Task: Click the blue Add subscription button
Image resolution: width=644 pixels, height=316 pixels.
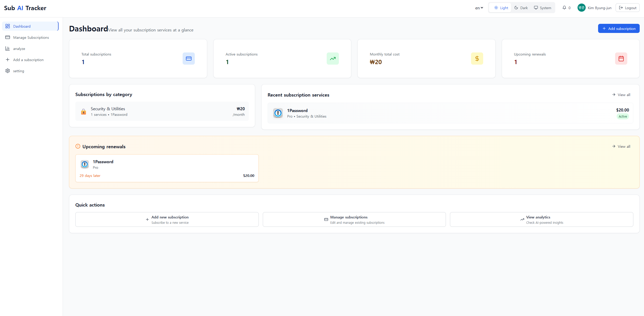Action: [619, 28]
